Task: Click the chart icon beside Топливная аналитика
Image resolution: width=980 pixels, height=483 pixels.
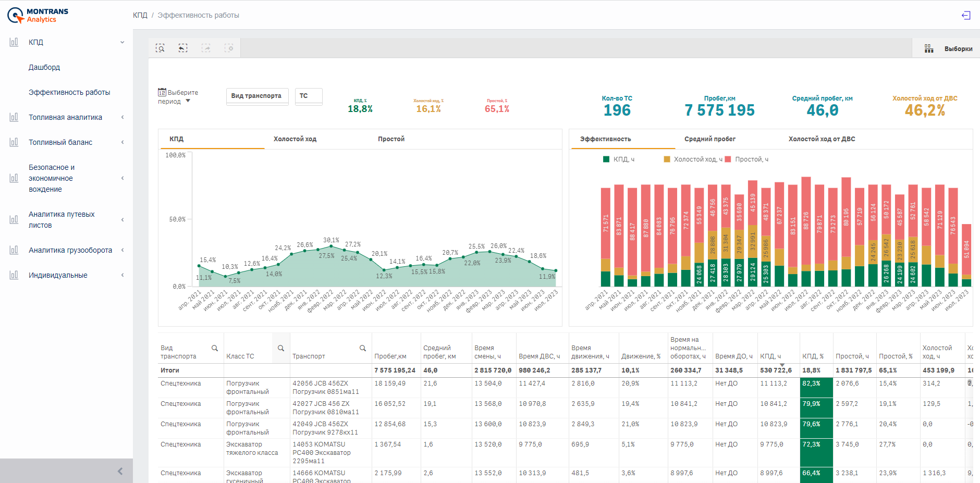Action: 14,117
